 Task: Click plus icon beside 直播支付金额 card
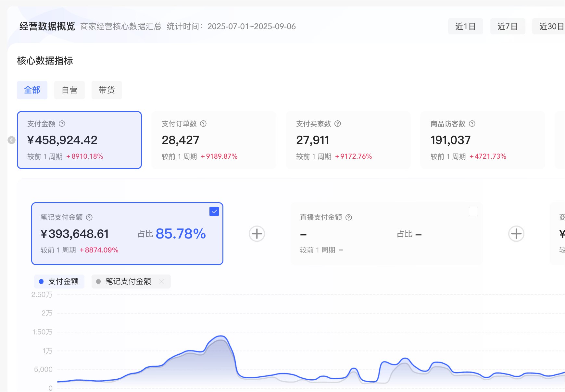click(x=516, y=234)
